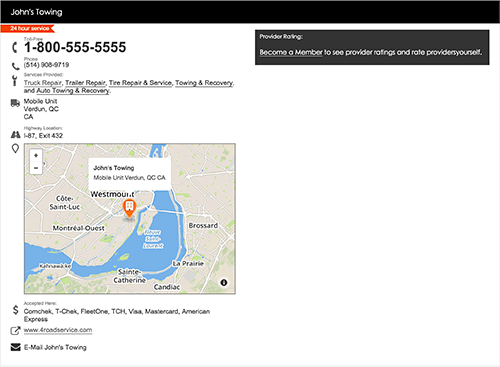Click the Montréal-Ouest map label
Screen dimensions: 500x367
pos(78,228)
